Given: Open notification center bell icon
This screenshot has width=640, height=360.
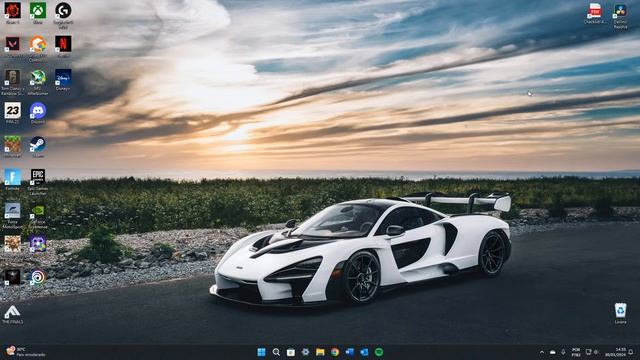Looking at the screenshot, I should 631,352.
